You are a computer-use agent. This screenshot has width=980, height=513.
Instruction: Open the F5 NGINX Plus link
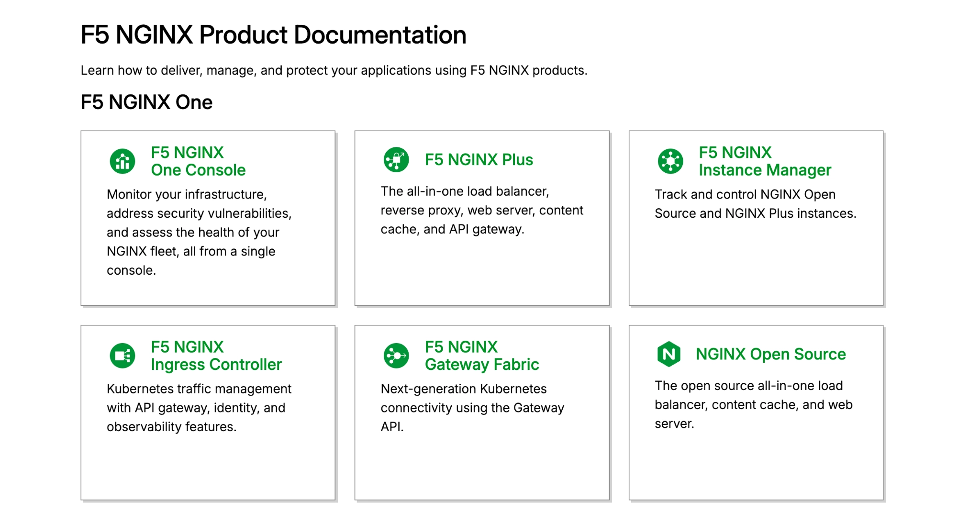click(479, 160)
